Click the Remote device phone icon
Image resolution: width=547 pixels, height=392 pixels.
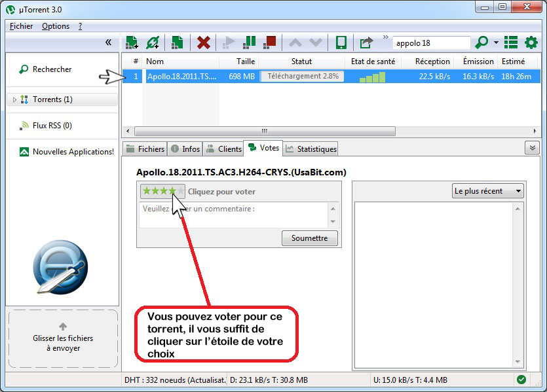click(341, 43)
